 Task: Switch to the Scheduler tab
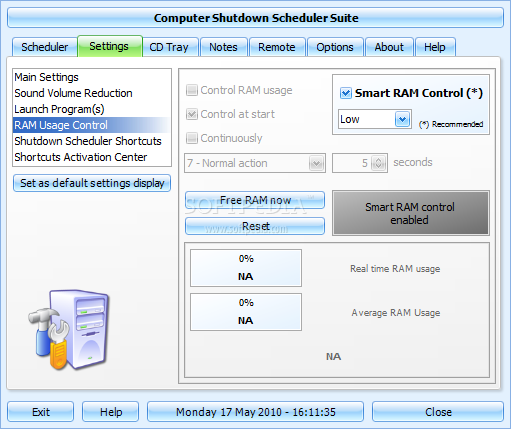click(x=45, y=47)
